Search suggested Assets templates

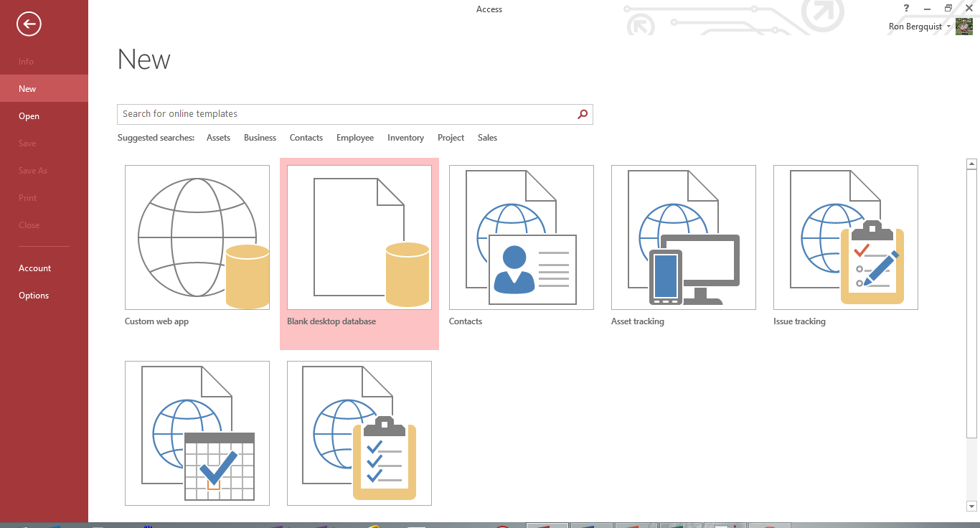[x=218, y=138]
